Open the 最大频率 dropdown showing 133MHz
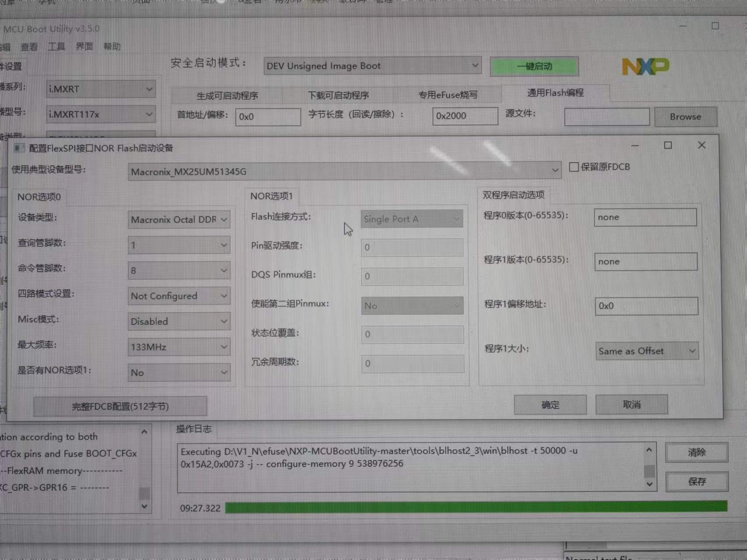This screenshot has height=560, width=747. click(224, 347)
